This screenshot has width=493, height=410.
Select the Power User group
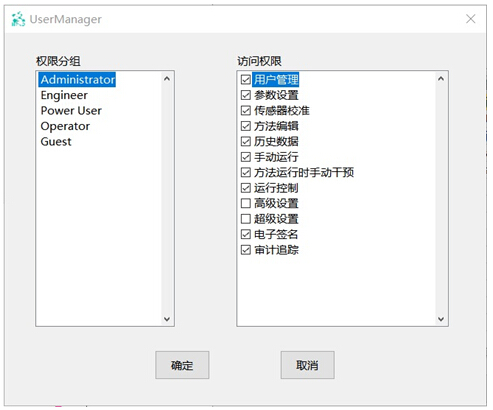coord(71,111)
